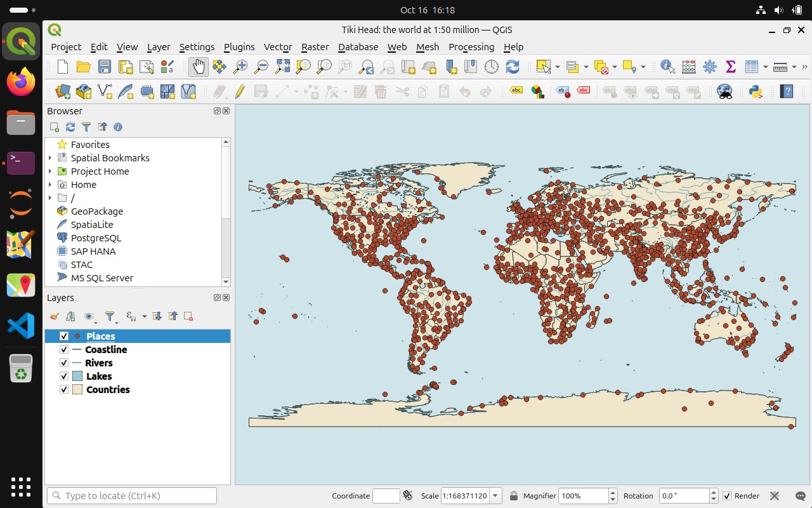The image size is (812, 508).
Task: Select the Identify Features tool
Action: [668, 67]
